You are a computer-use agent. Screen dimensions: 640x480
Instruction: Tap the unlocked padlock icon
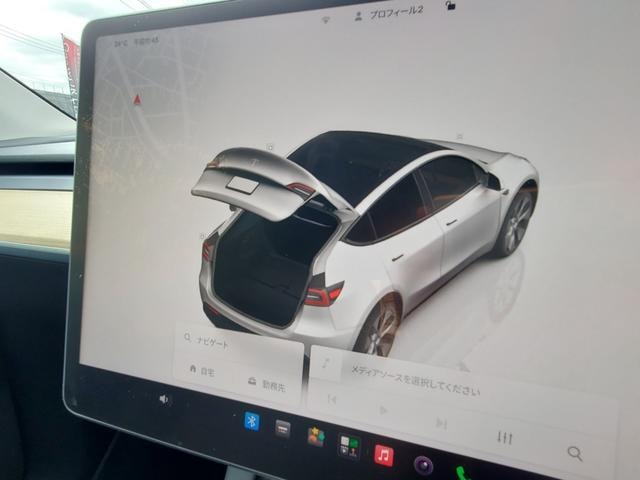click(450, 5)
